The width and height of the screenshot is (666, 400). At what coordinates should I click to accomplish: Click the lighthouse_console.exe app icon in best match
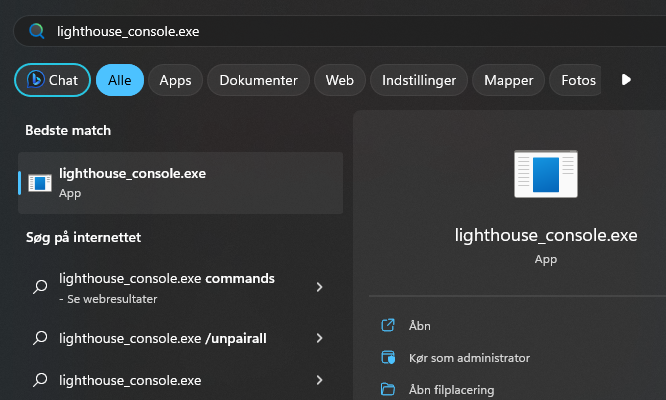click(40, 183)
